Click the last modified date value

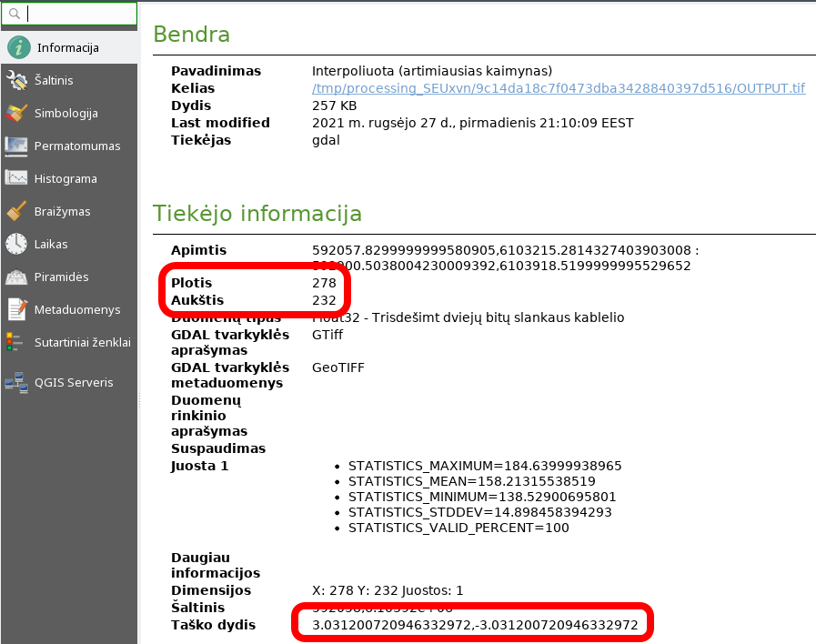(x=472, y=123)
